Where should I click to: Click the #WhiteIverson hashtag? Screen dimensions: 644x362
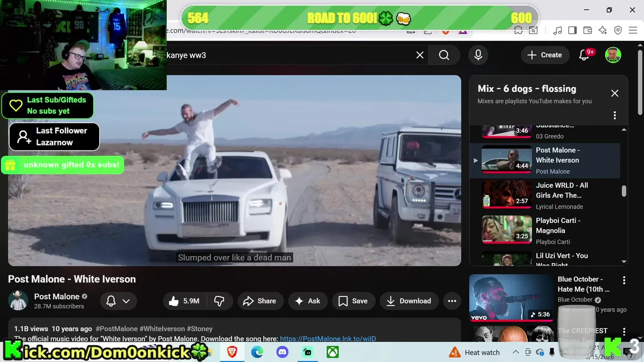pyautogui.click(x=162, y=329)
